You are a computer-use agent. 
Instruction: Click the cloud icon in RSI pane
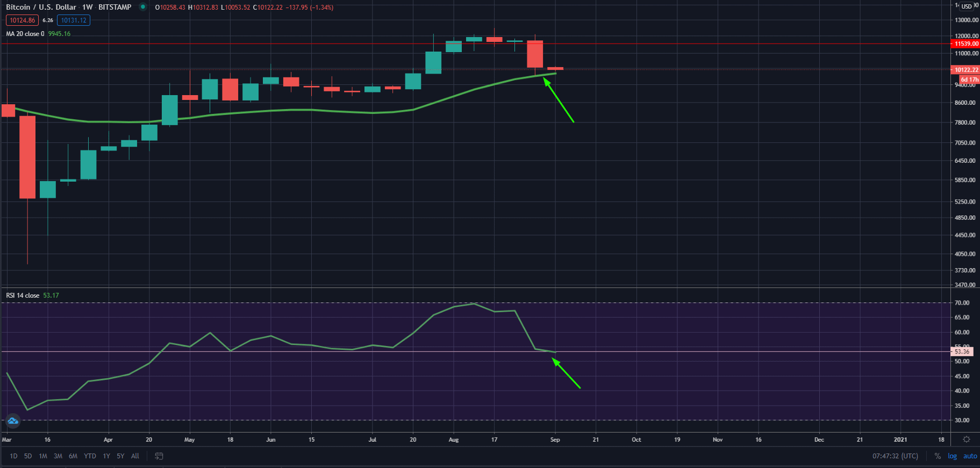(13, 421)
